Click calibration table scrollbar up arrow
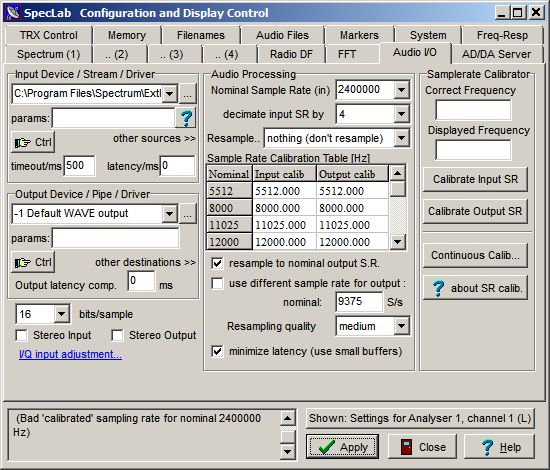This screenshot has height=470, width=550. [398, 173]
